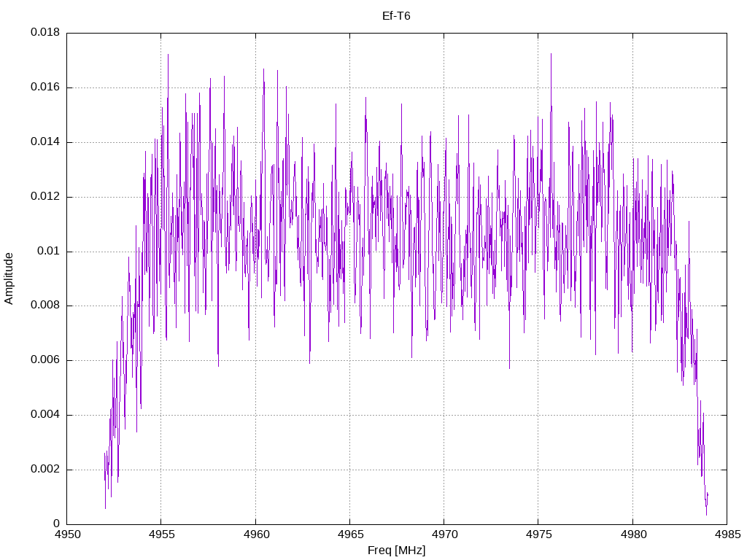
Task: Click the 0.008 y-axis tick label
Action: click(45, 306)
